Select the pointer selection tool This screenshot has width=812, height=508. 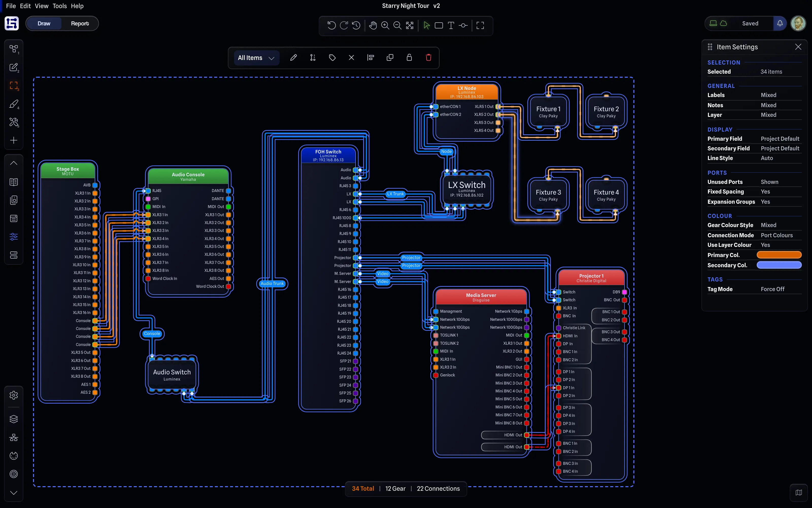click(x=427, y=25)
